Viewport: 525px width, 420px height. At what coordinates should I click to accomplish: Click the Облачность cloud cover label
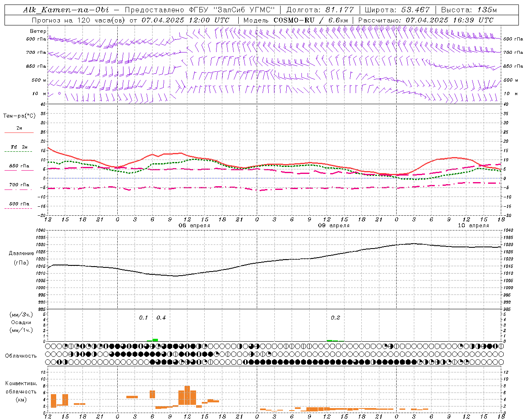[x=21, y=356]
